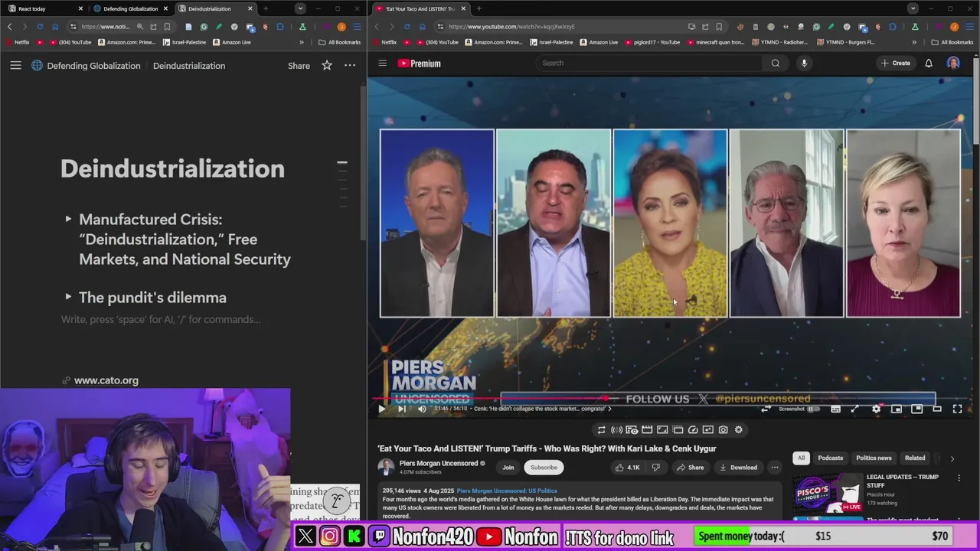Mute the video volume
The height and width of the screenshot is (551, 980).
click(422, 409)
